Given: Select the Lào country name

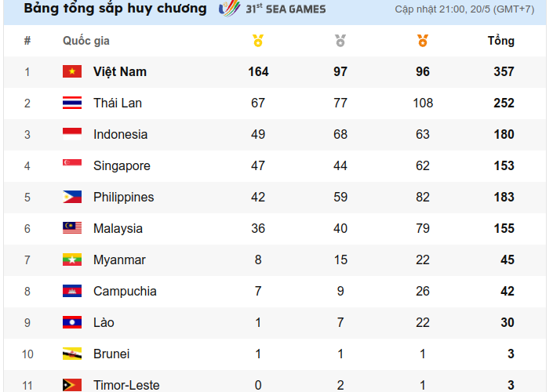Looking at the screenshot, I should (104, 323).
